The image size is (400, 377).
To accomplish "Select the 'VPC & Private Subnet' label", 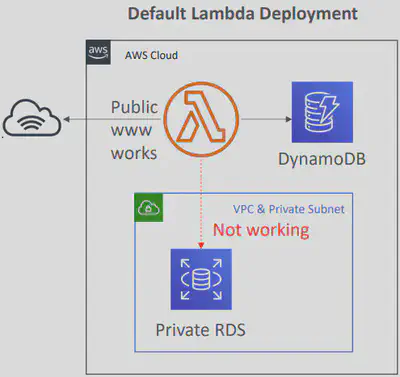I will point(289,209).
